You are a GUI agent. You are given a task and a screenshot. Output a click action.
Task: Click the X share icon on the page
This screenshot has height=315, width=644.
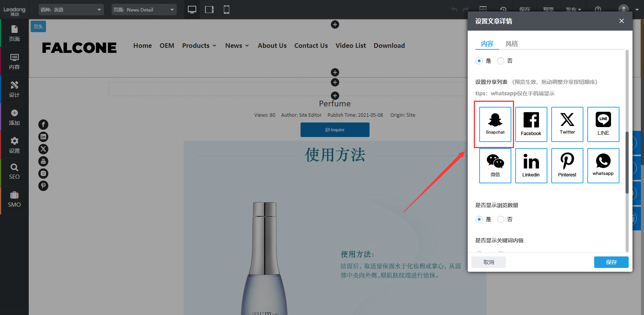(43, 149)
